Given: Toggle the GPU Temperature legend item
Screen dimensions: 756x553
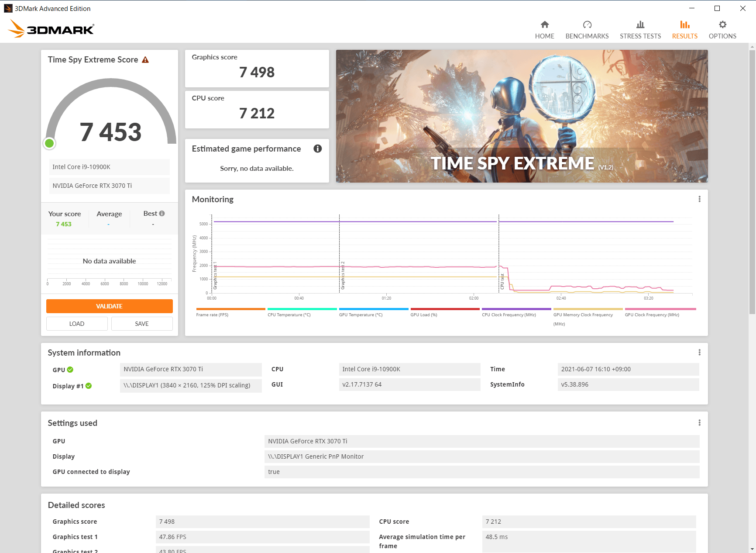Looking at the screenshot, I should click(374, 312).
